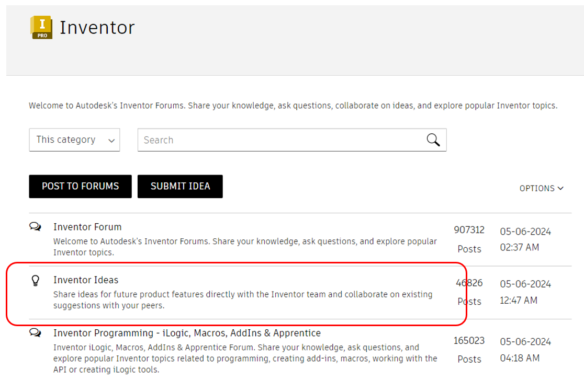The image size is (584, 392).
Task: Open the This category dropdown
Action: point(74,140)
